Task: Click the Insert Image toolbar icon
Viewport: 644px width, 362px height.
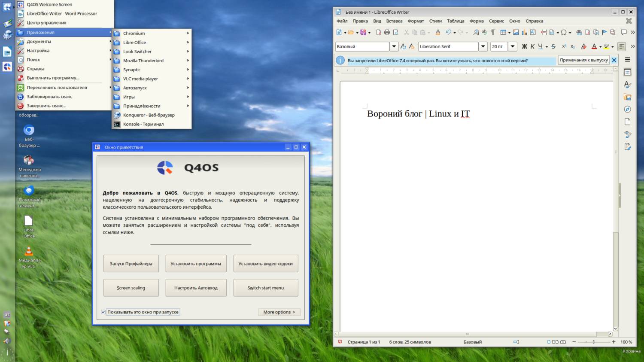Action: pyautogui.click(x=516, y=32)
